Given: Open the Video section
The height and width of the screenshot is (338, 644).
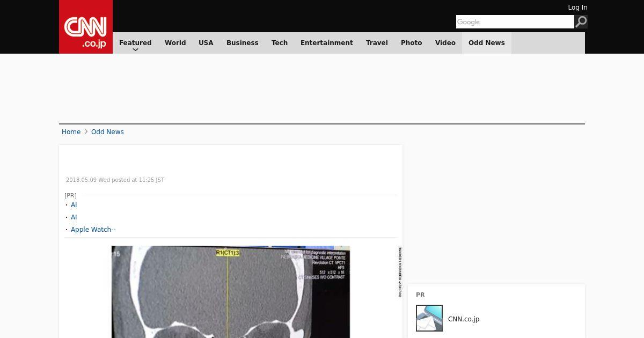Looking at the screenshot, I should 445,43.
